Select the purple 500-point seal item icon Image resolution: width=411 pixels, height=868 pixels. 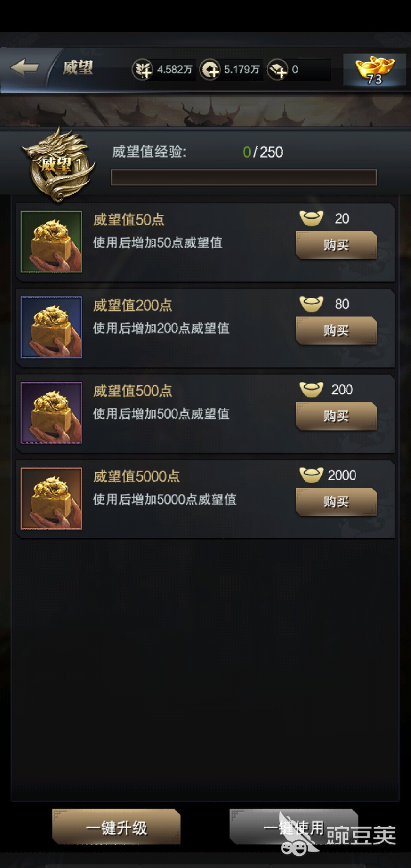51,413
